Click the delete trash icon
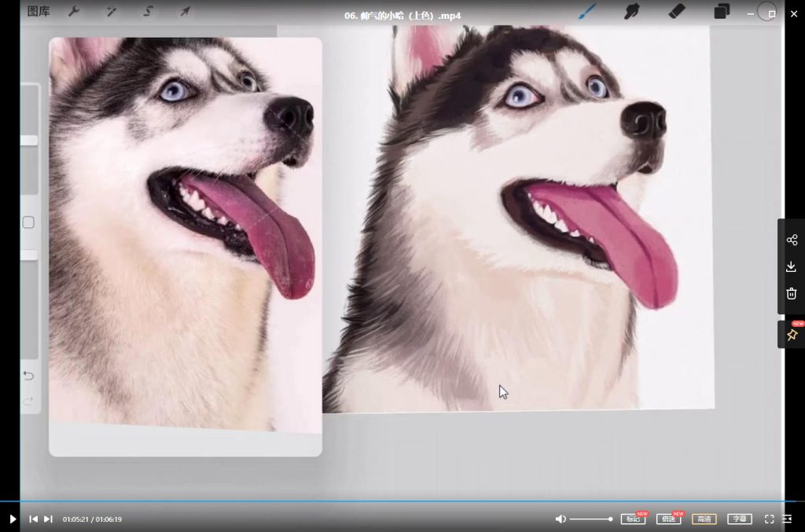Viewport: 805px width, 532px height. coord(791,294)
